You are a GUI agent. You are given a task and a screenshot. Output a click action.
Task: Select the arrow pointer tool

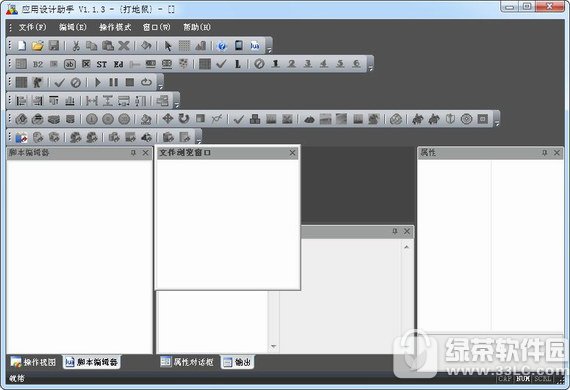click(x=168, y=46)
